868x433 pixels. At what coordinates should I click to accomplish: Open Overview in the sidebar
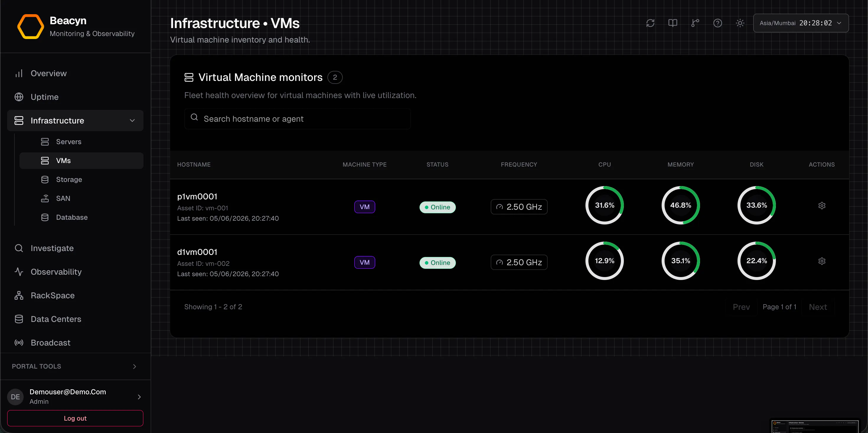click(75, 73)
